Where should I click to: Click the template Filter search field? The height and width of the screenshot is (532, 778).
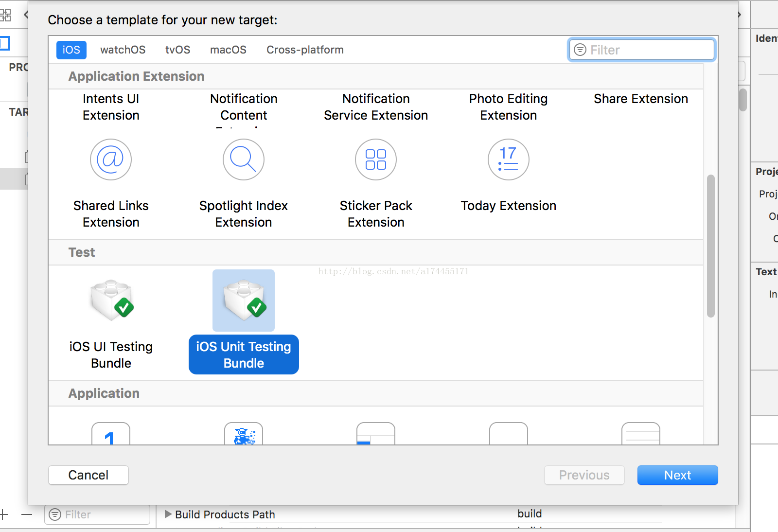[x=641, y=50]
